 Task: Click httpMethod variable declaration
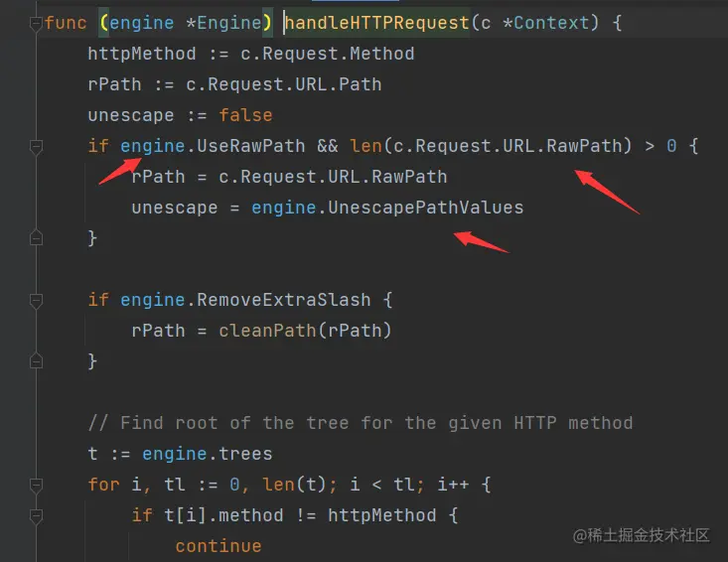142,54
